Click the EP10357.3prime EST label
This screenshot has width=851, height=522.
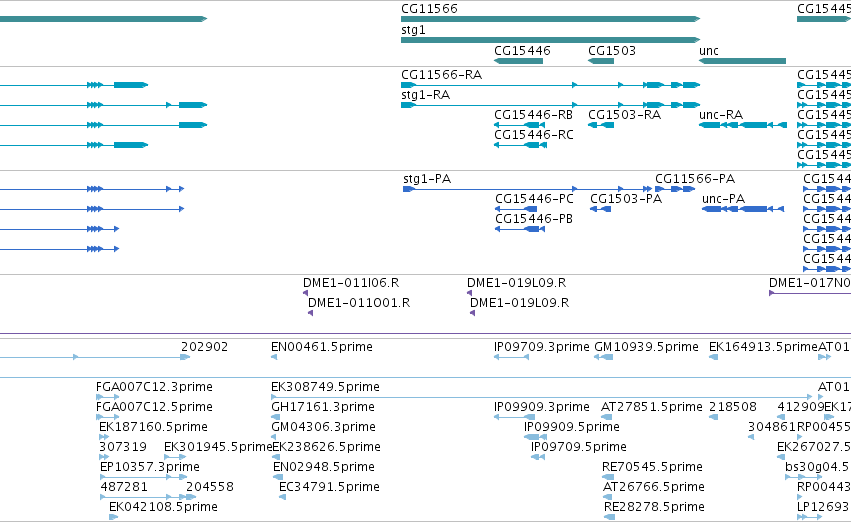click(150, 468)
